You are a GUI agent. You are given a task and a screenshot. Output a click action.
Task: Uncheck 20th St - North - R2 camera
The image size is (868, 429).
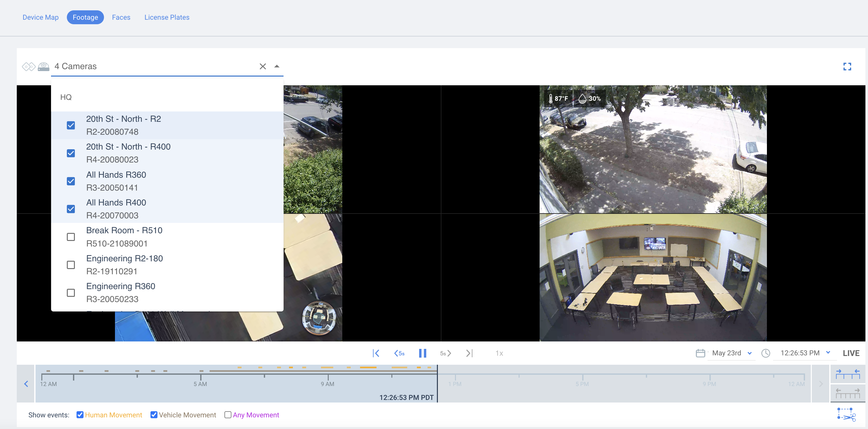pos(71,125)
